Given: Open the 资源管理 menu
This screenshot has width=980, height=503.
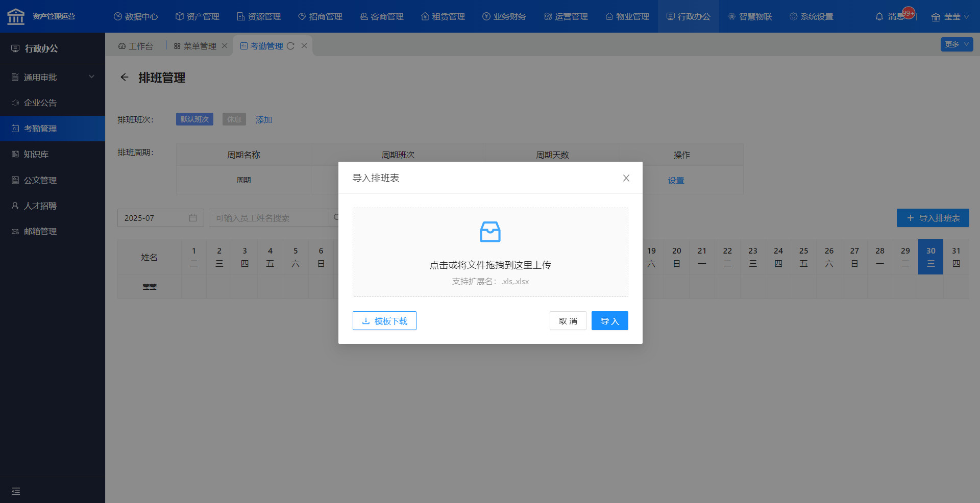Looking at the screenshot, I should (259, 16).
